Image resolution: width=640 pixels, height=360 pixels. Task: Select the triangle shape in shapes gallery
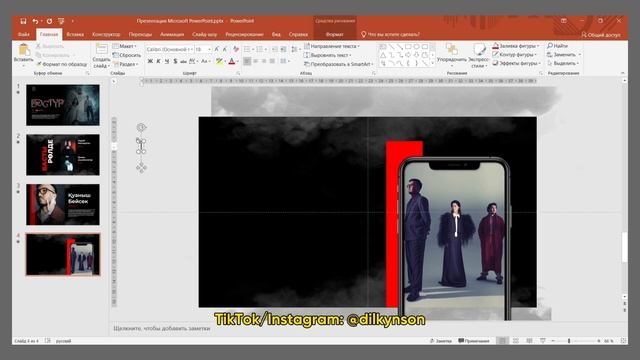(x=383, y=55)
